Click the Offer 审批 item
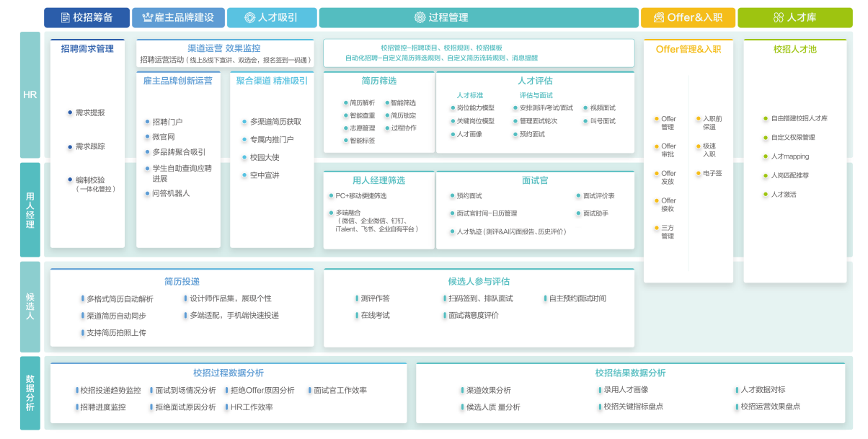Image resolution: width=868 pixels, height=439 pixels. 668,150
